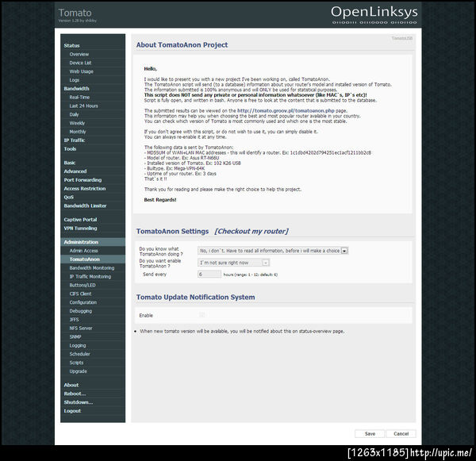Open JFFS page

point(74,320)
